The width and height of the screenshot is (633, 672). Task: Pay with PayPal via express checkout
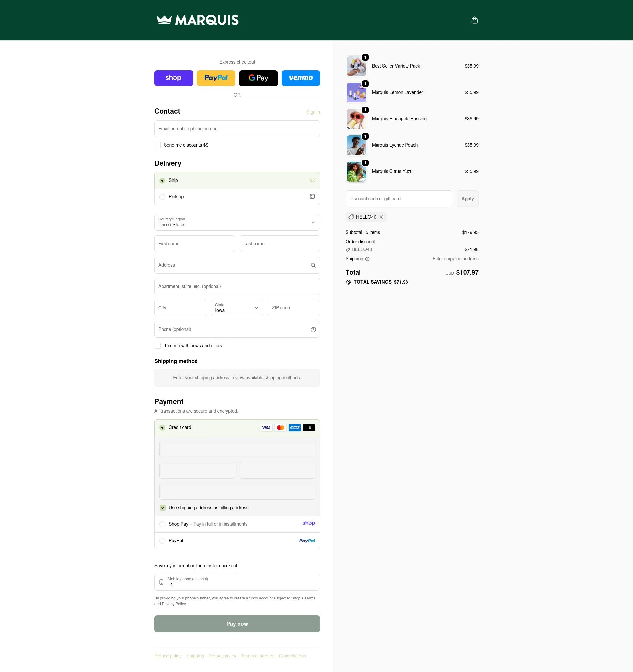tap(216, 78)
